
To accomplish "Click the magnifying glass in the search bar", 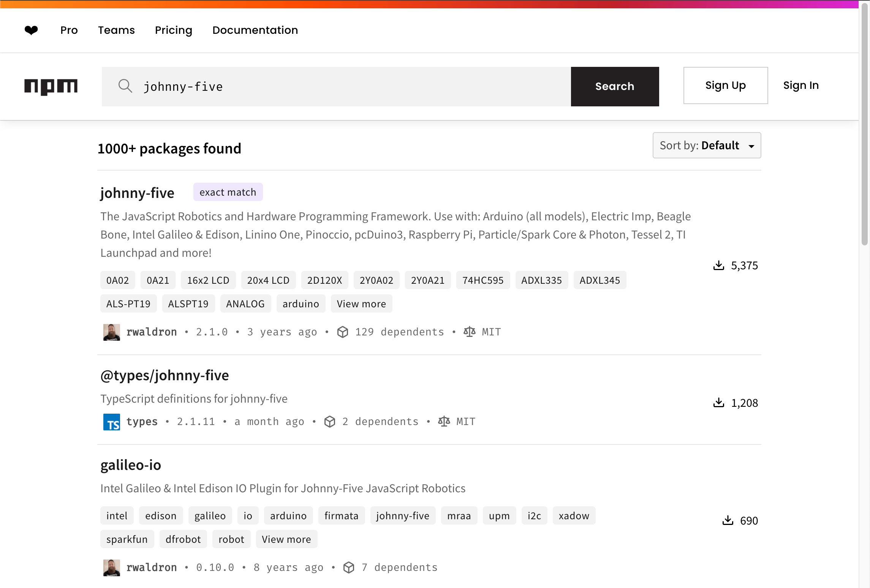I will click(x=125, y=86).
